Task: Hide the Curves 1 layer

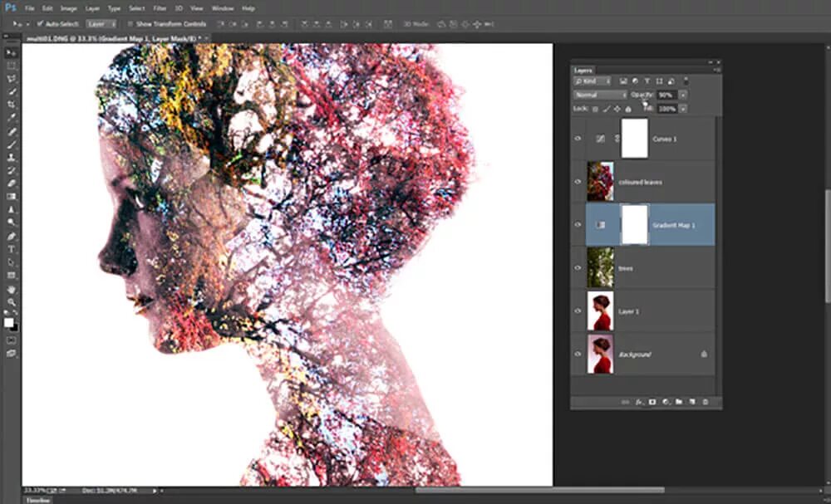Action: pyautogui.click(x=578, y=139)
